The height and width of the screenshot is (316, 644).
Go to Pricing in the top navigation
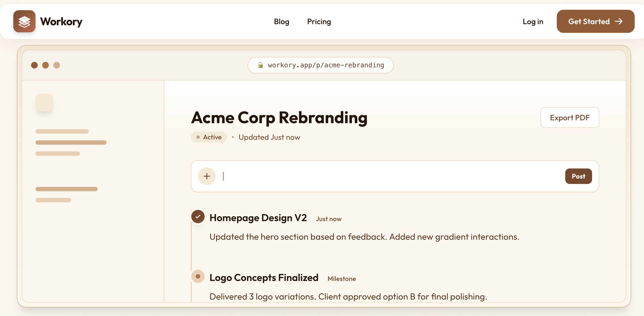point(319,21)
